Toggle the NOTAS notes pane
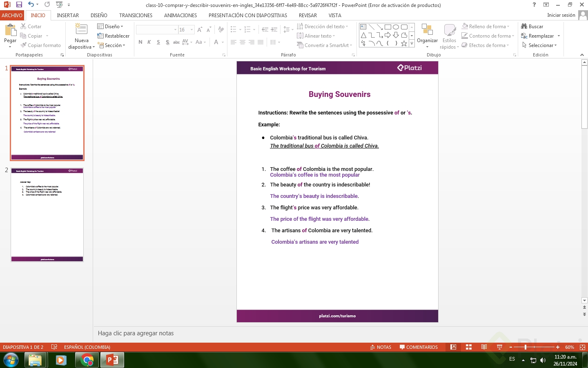 point(380,347)
